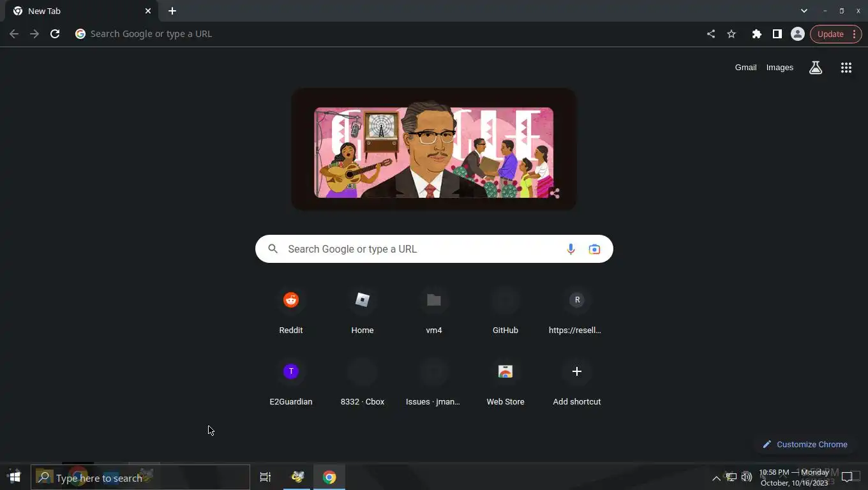Image resolution: width=868 pixels, height=490 pixels.
Task: Open the Chrome profile avatar
Action: coord(798,34)
